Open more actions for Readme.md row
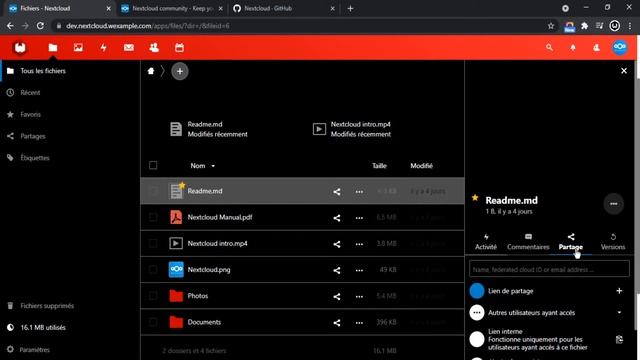Viewport: 640px width, 360px height. tap(359, 191)
